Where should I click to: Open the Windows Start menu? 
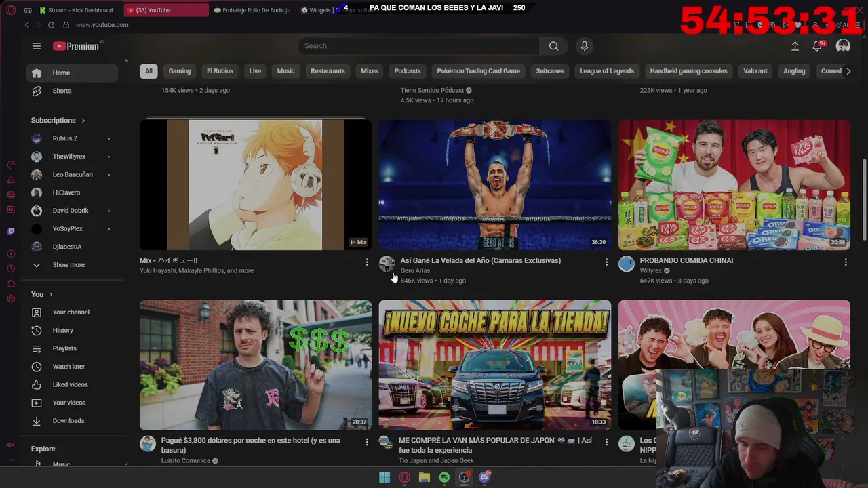click(x=384, y=477)
